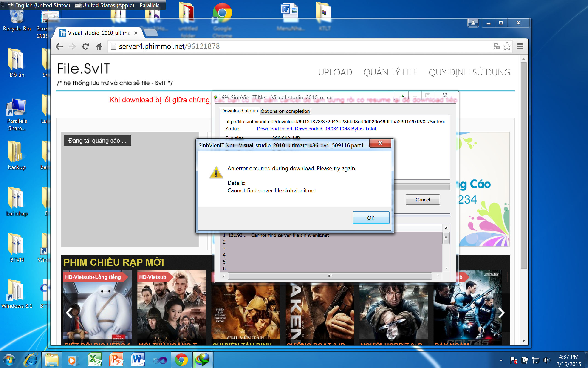
Task: Close the download error dialog with X
Action: [380, 143]
